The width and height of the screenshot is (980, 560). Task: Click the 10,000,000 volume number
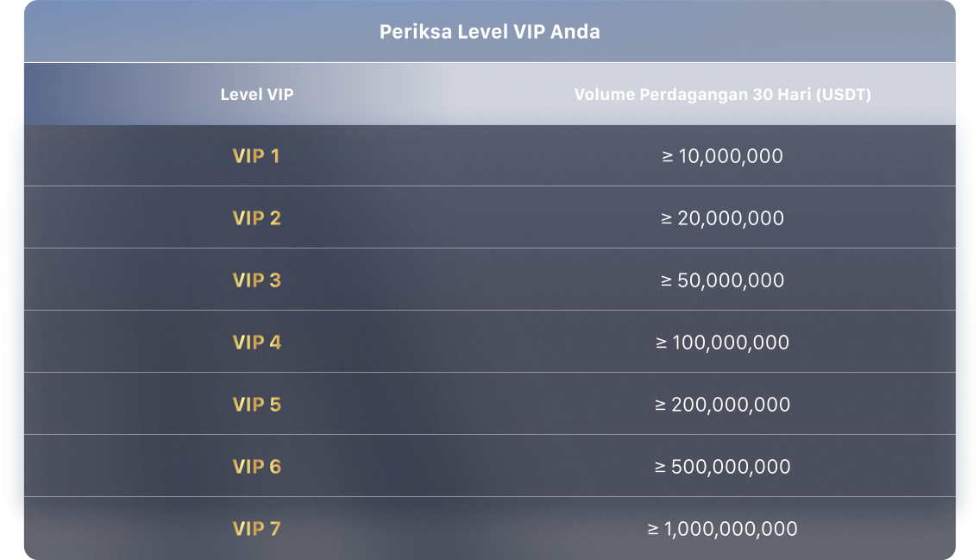[x=731, y=156]
